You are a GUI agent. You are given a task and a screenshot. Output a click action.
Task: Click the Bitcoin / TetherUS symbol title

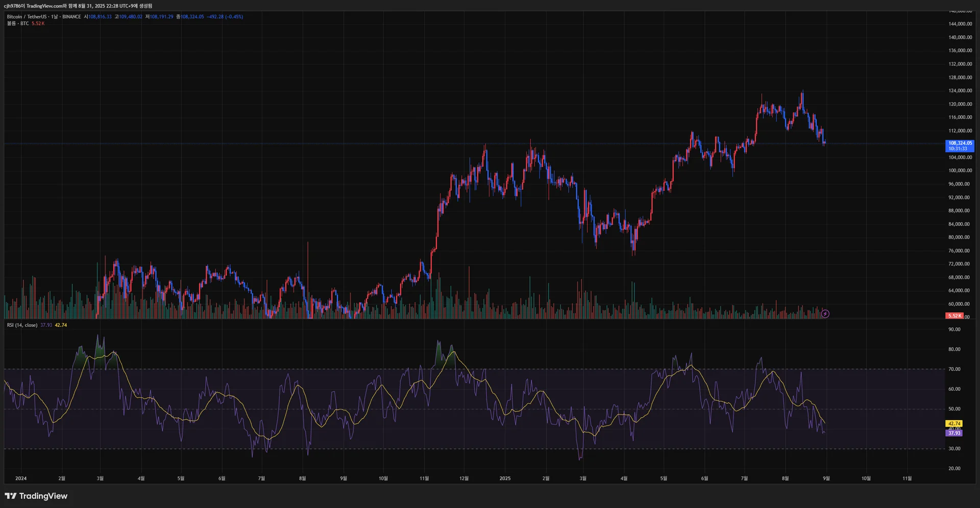pos(27,17)
